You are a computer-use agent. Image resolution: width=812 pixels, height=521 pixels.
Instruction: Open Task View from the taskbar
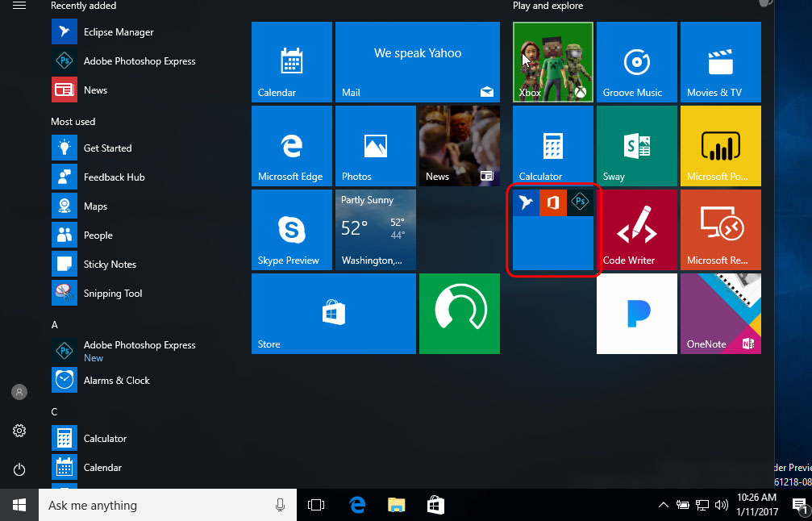click(x=316, y=505)
